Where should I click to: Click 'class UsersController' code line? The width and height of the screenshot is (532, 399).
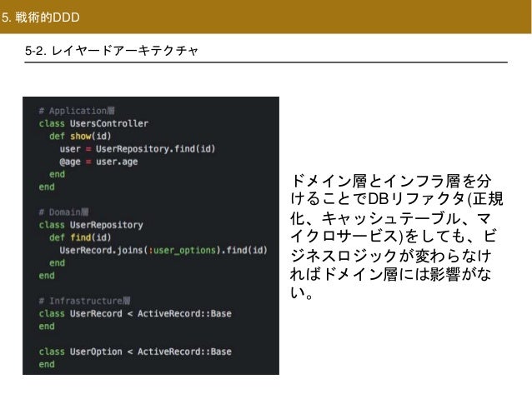click(x=93, y=123)
